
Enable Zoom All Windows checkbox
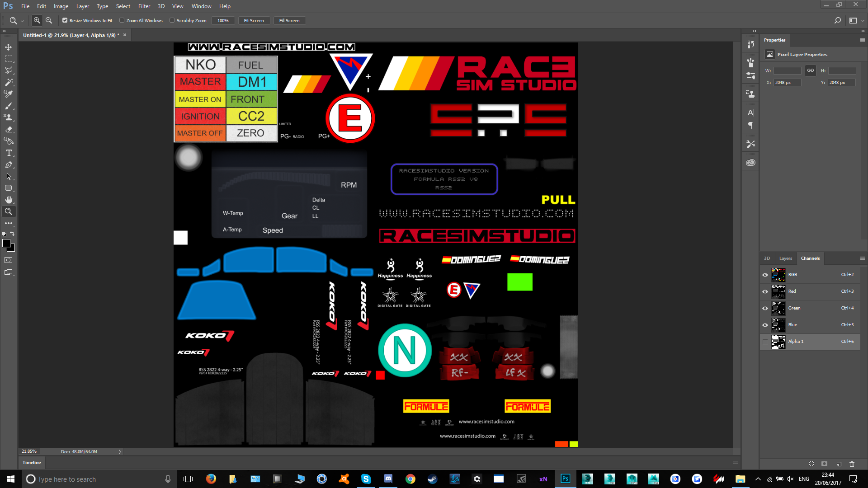tap(122, 20)
